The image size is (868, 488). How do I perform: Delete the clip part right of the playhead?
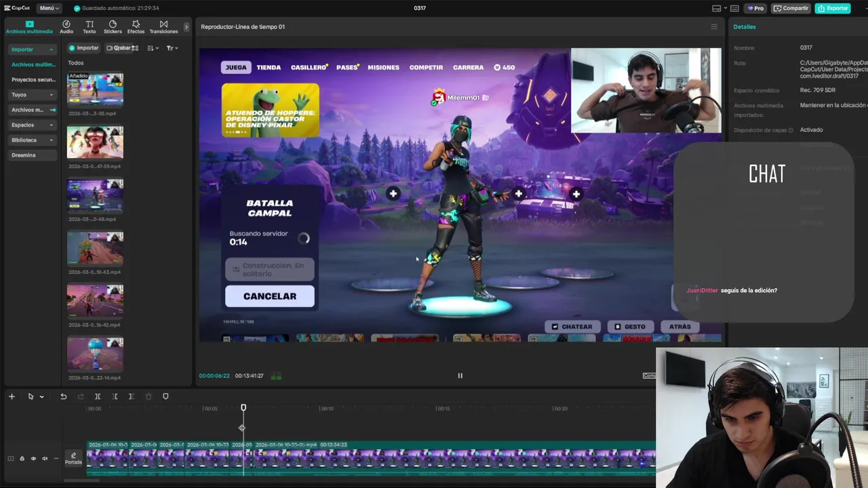132,396
